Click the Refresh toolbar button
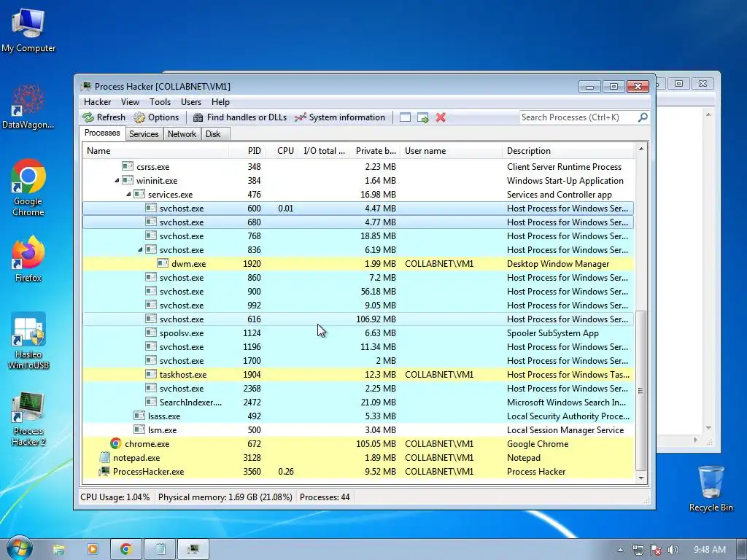 point(104,117)
